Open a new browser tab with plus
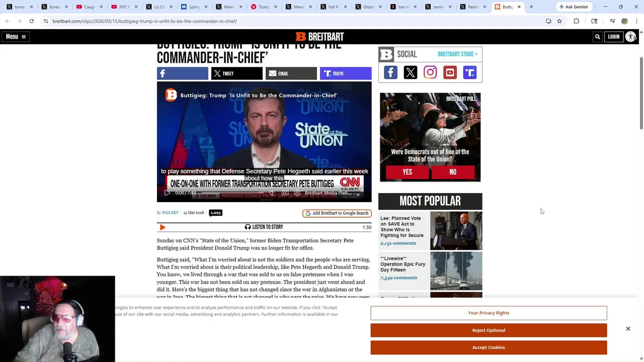This screenshot has width=644, height=362. tap(531, 7)
